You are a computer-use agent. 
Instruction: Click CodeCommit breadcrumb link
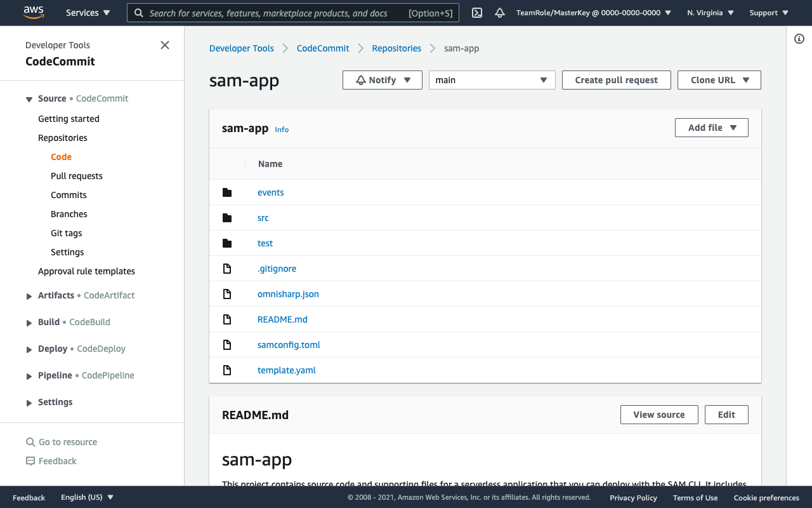point(323,48)
